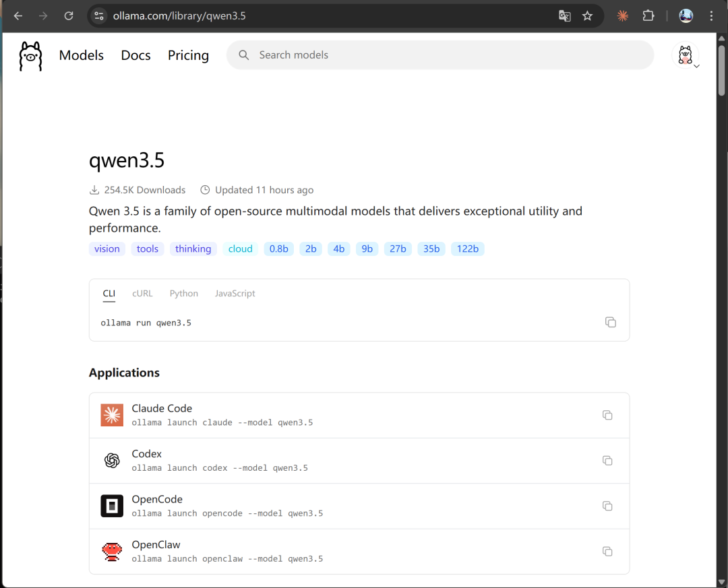Open the Ollama account avatar dropdown
Screen dimensions: 728x588
pyautogui.click(x=686, y=55)
